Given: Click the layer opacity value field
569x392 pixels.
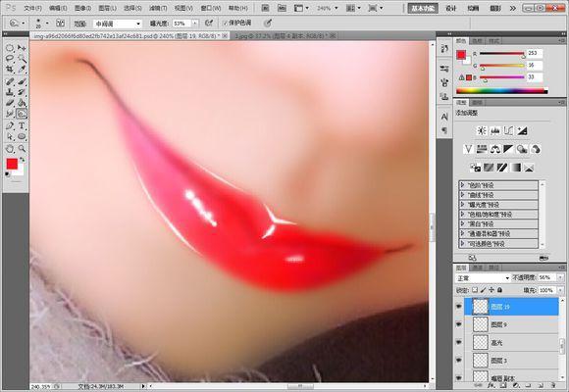Looking at the screenshot, I should [x=546, y=277].
